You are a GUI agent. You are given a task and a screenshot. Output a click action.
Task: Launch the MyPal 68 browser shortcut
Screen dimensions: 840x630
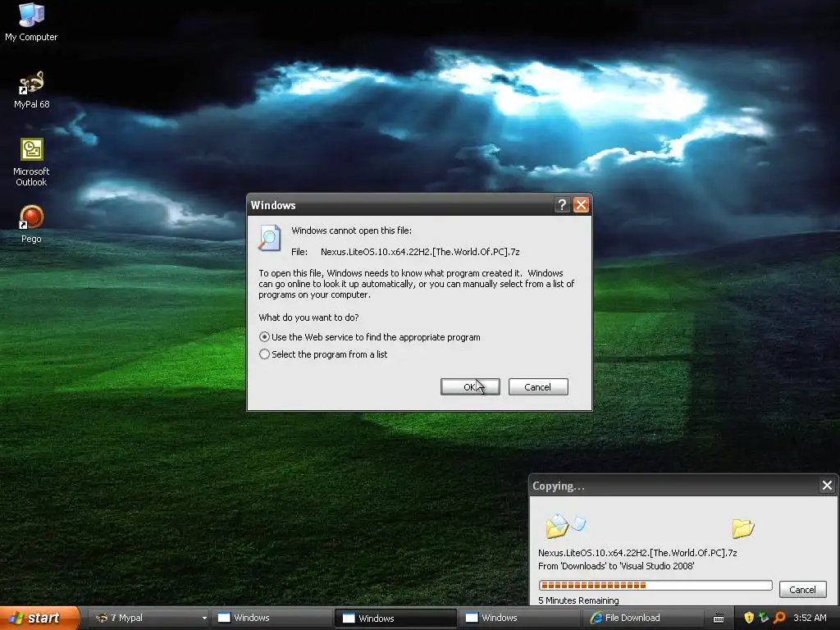tap(31, 89)
